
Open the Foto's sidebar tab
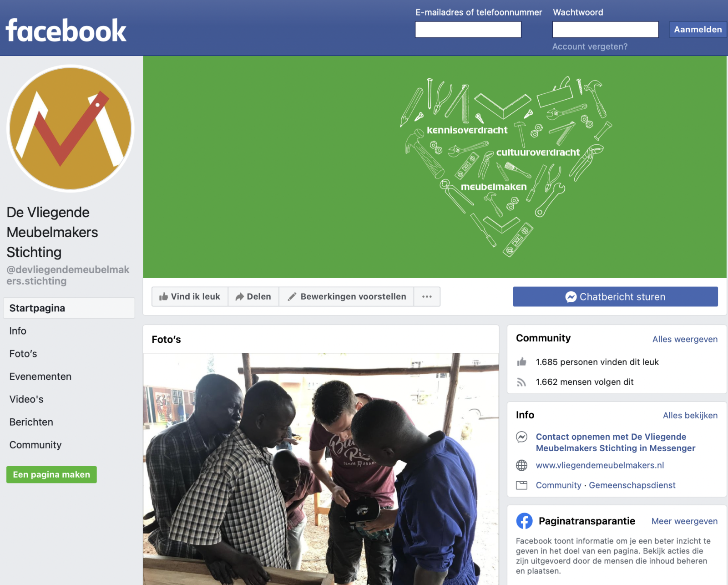coord(23,354)
